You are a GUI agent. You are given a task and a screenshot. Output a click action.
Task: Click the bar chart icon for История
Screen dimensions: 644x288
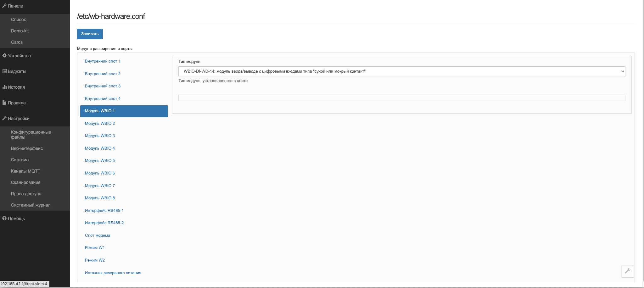click(x=4, y=87)
